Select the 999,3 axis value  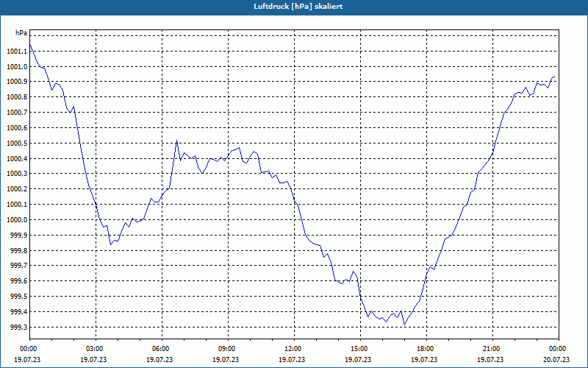(x=19, y=328)
